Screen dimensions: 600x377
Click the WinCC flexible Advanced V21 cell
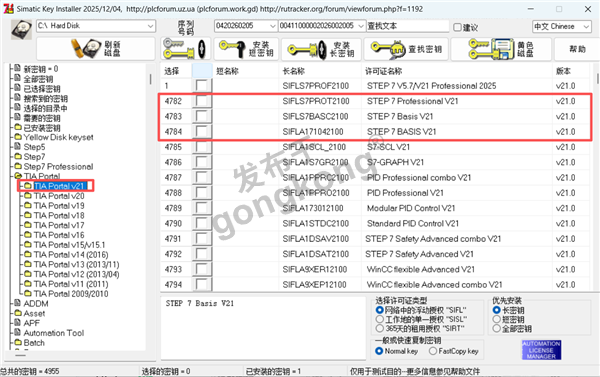coord(421,269)
